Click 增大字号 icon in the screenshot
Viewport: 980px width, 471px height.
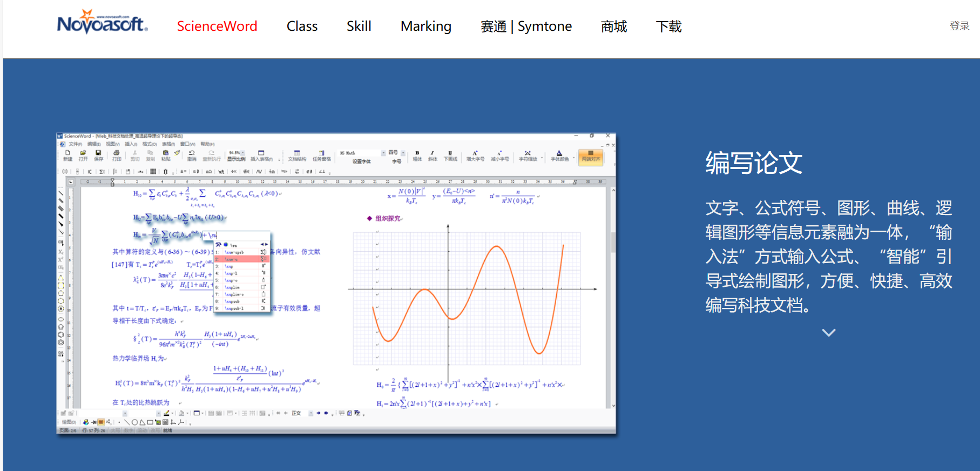(x=475, y=156)
